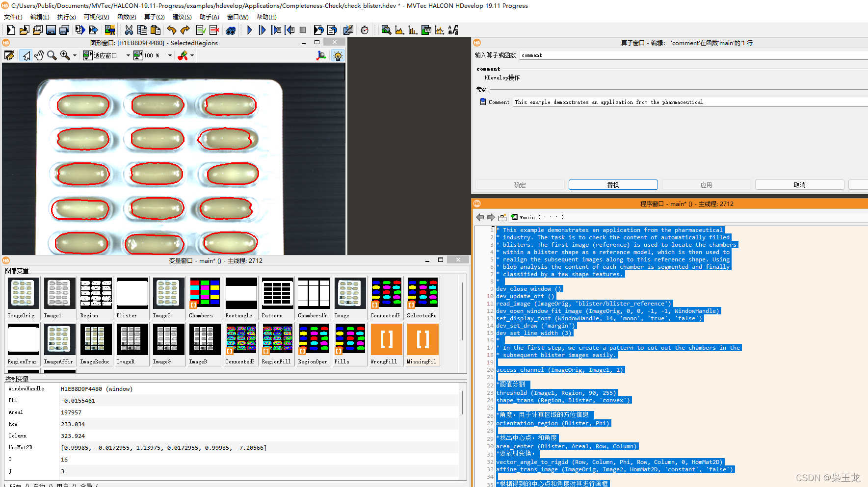Select the MissingPil variable thumbnail
The height and width of the screenshot is (487, 868).
pyautogui.click(x=422, y=344)
